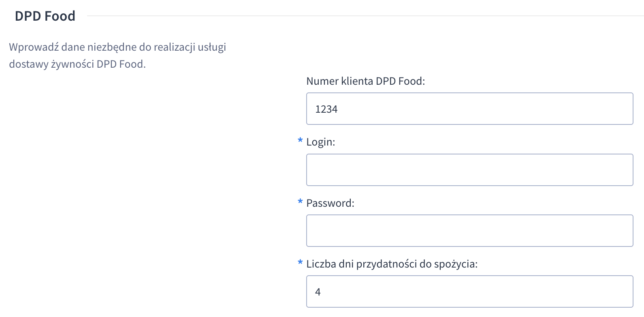Click the word "spożycia" in days label
Viewport: 644px width, 317px height.
(455, 264)
